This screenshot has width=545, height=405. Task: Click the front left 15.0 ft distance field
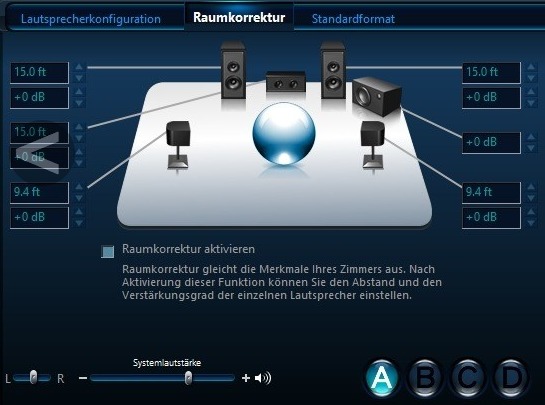40,73
